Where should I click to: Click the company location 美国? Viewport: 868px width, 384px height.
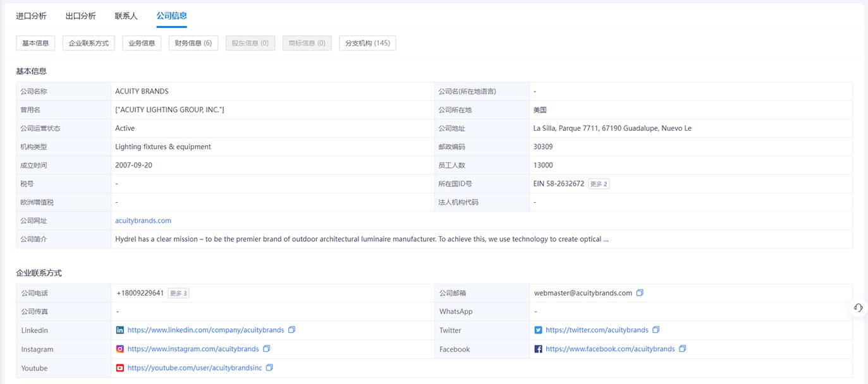point(541,110)
